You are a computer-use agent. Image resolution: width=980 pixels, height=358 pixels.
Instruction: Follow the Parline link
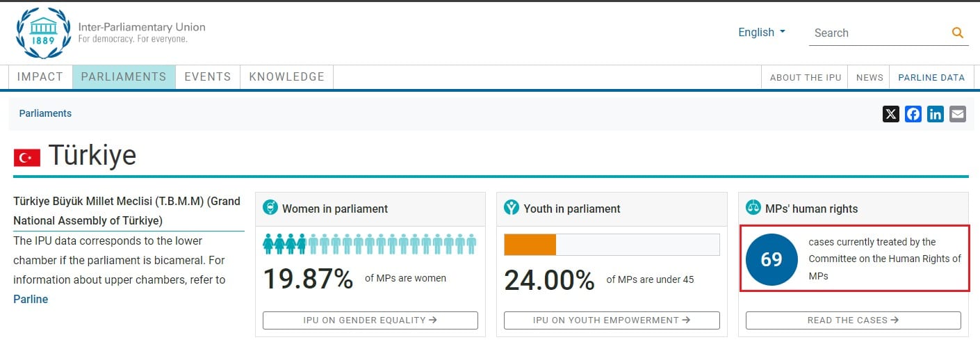pos(31,299)
